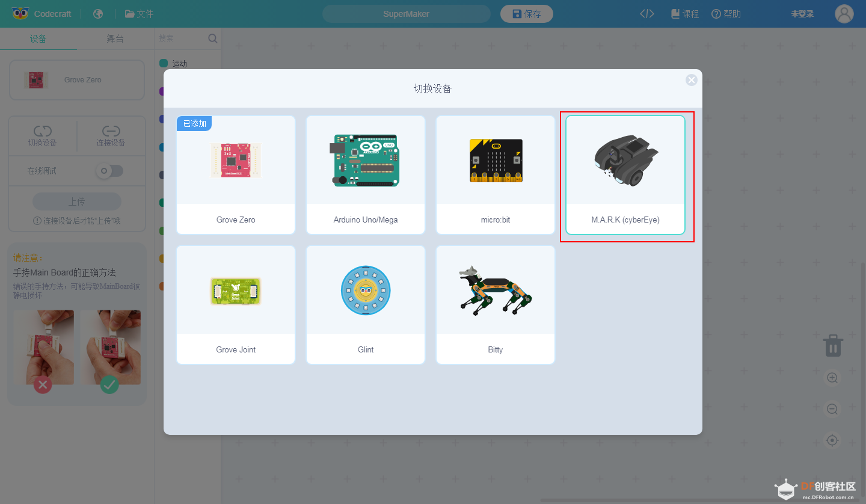This screenshot has height=504, width=866.
Task: Open the 课程 courses menu
Action: click(x=685, y=14)
